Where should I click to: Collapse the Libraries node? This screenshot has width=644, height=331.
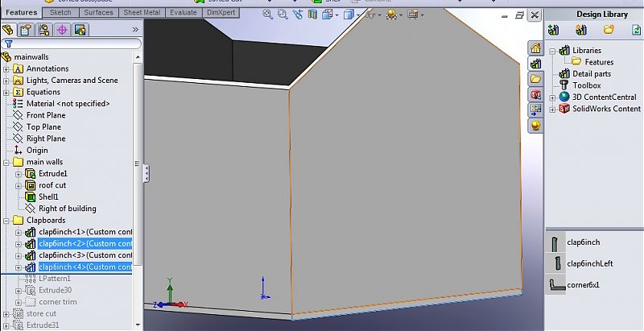pos(552,51)
